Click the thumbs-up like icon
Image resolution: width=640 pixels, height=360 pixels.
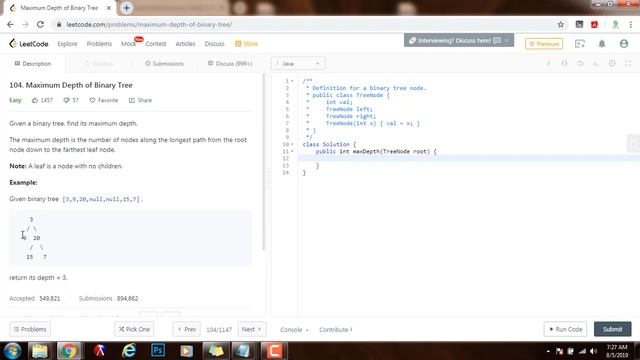(35, 100)
